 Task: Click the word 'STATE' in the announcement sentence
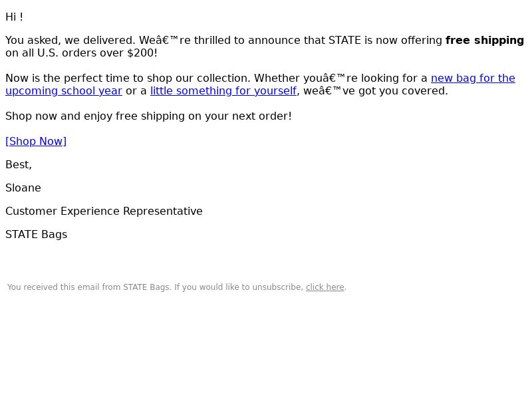pyautogui.click(x=344, y=40)
